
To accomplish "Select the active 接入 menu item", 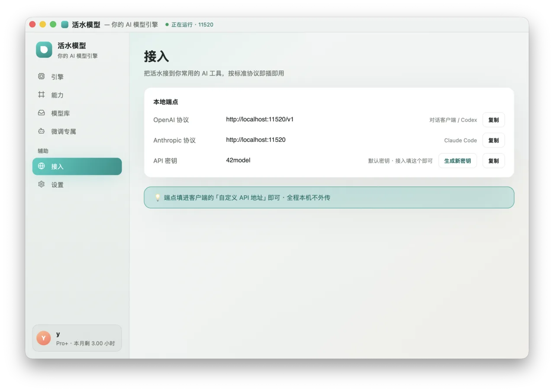I will [x=77, y=166].
